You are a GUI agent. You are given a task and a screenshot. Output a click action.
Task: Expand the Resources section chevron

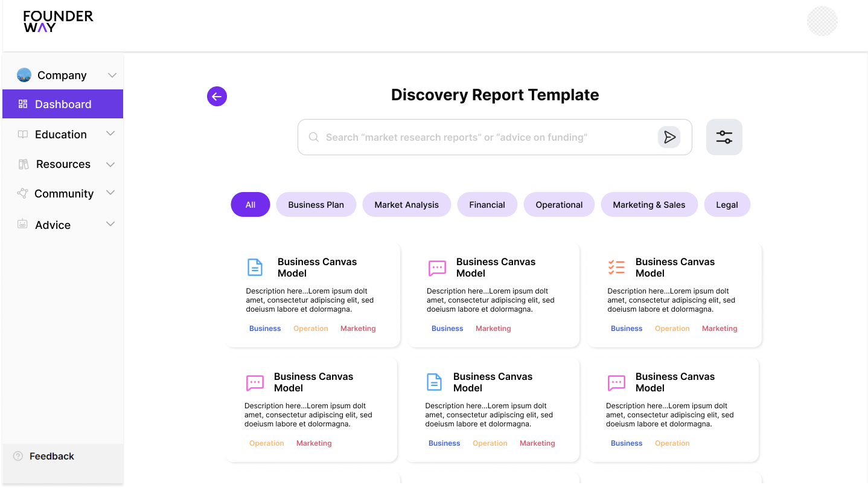click(110, 164)
